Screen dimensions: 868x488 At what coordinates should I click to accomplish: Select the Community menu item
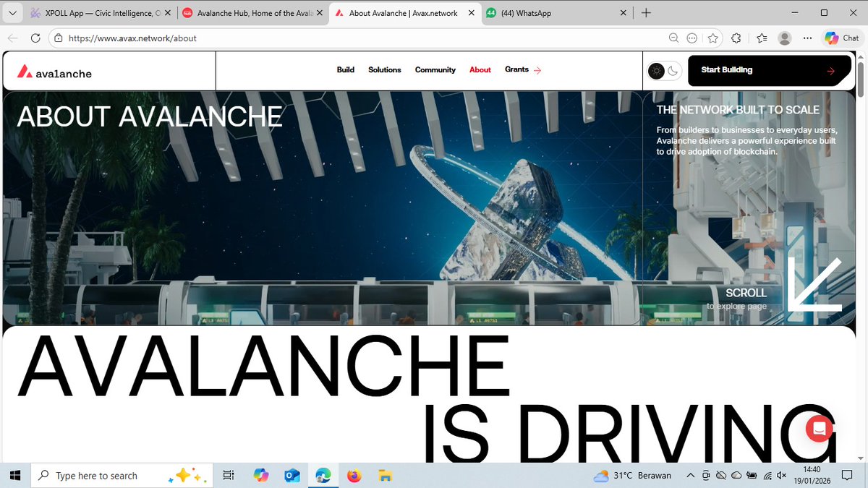click(435, 69)
